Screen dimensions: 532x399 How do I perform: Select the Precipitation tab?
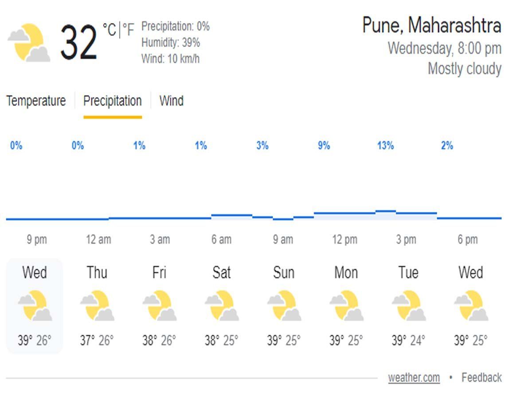113,101
